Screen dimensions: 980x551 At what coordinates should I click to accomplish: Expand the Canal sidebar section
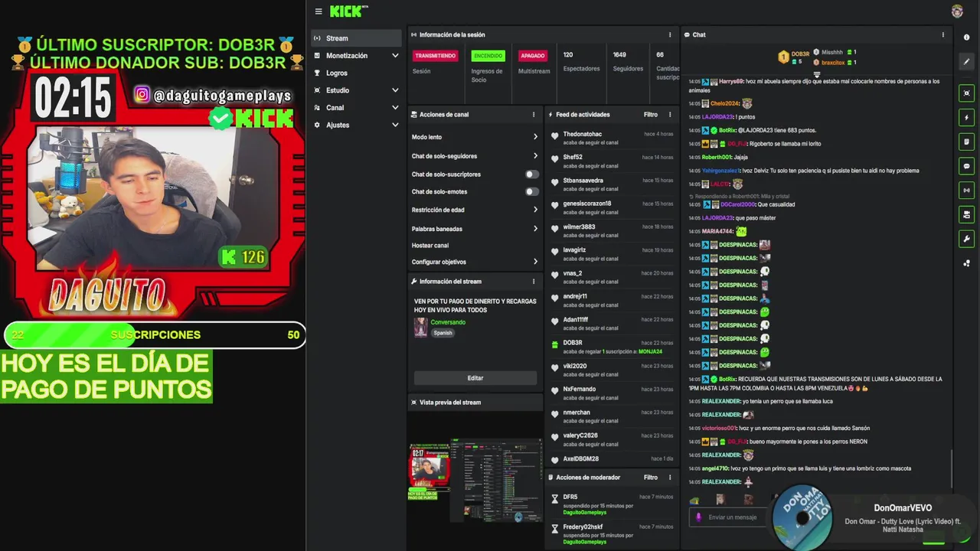click(x=395, y=108)
